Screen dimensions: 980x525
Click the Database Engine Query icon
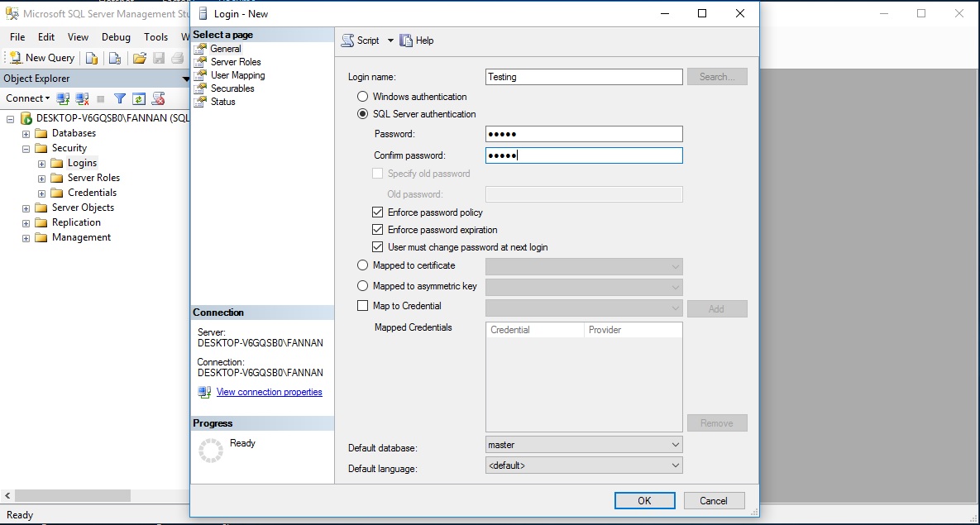(92, 58)
